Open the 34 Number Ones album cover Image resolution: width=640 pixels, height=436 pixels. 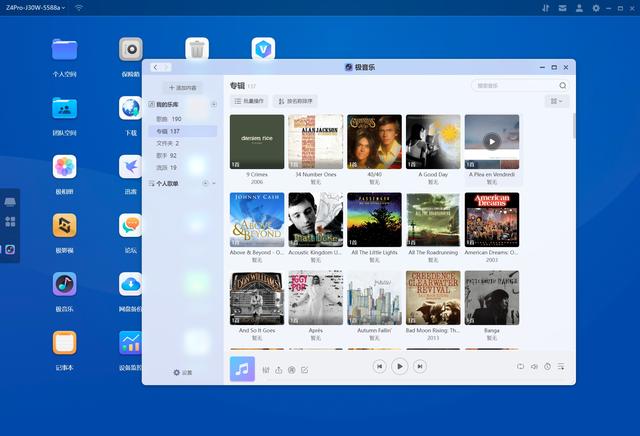coord(316,142)
